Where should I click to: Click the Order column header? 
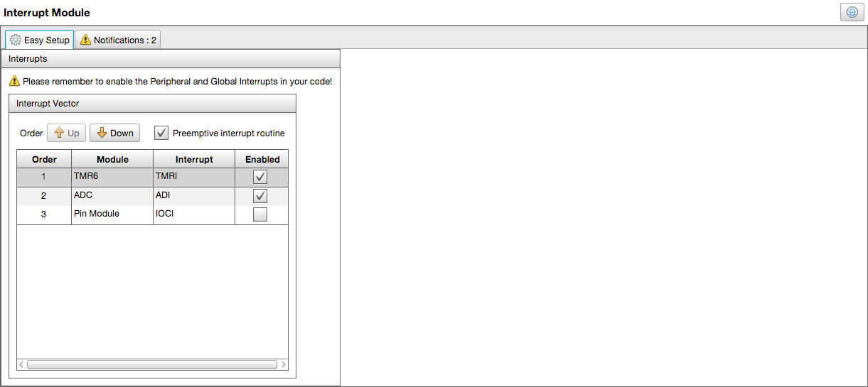(44, 159)
